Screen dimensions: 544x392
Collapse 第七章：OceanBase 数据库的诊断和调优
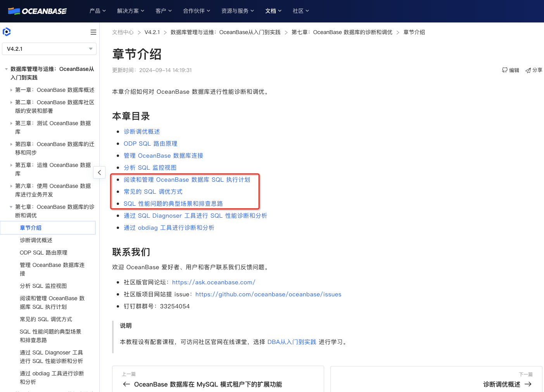(11, 206)
